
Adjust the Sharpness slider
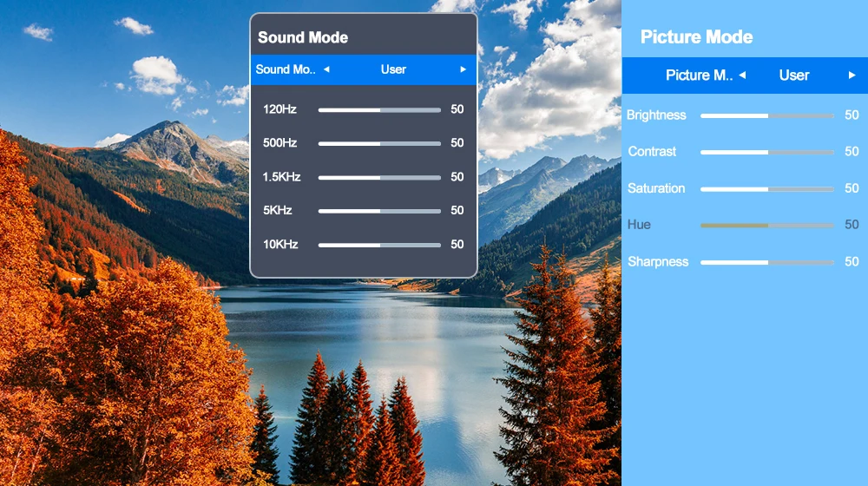(x=766, y=262)
